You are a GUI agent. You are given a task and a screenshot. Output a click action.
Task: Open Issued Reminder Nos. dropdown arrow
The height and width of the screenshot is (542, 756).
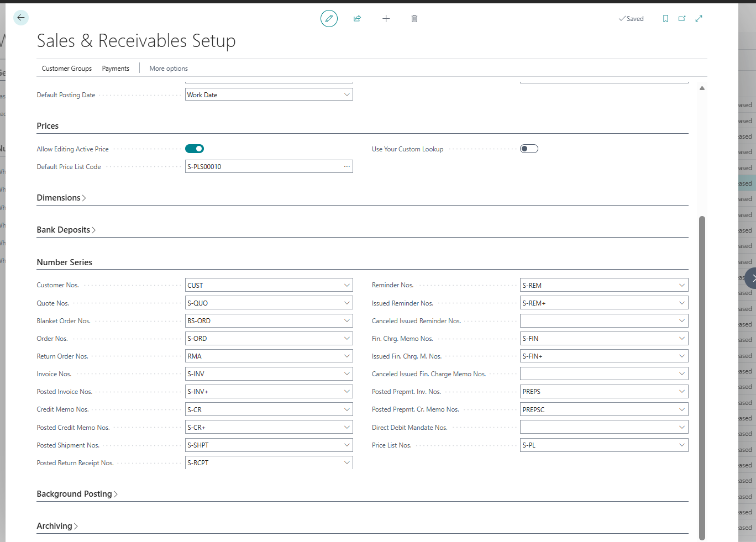[682, 303]
